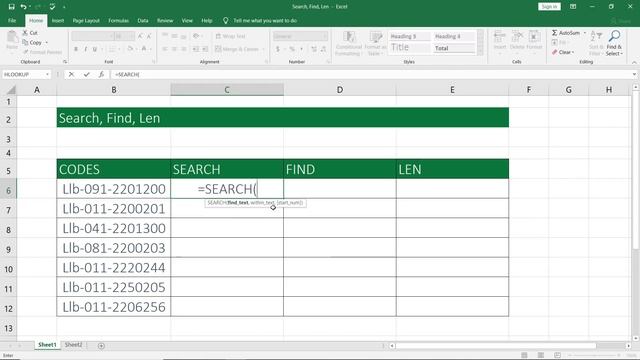Click the Search, Find, Len title cell

coord(282,118)
